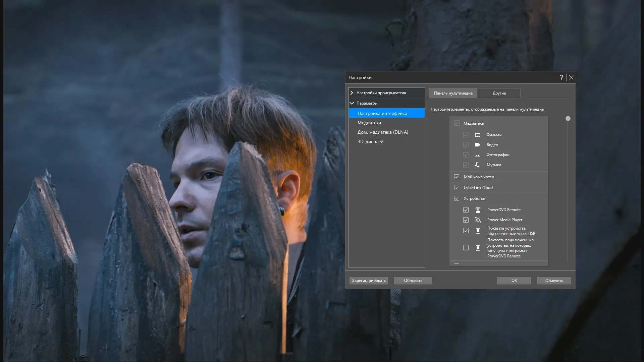Disable the Мой компьютер checkbox
The width and height of the screenshot is (644, 362).
click(x=457, y=177)
